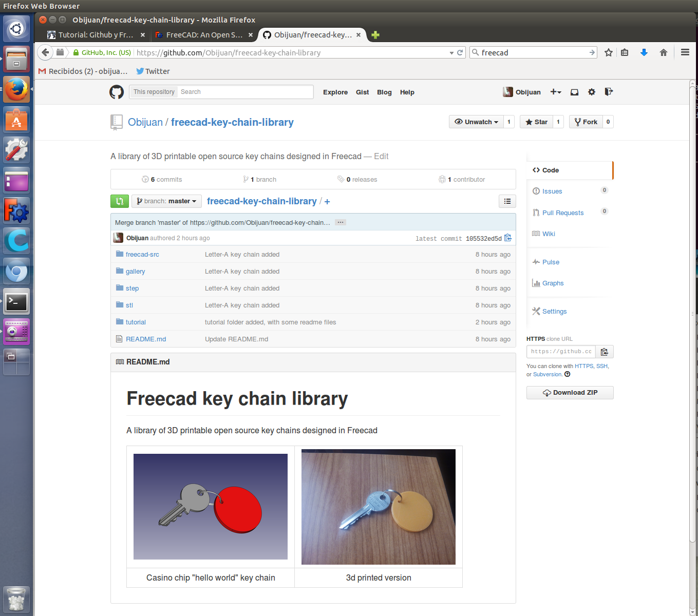The width and height of the screenshot is (698, 616).
Task: Open the Issues section in sidebar
Action: 552,191
